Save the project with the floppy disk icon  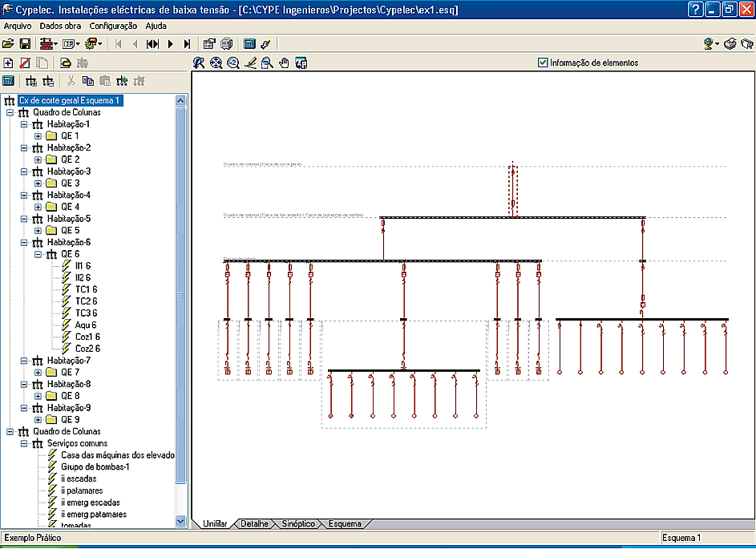click(x=25, y=44)
